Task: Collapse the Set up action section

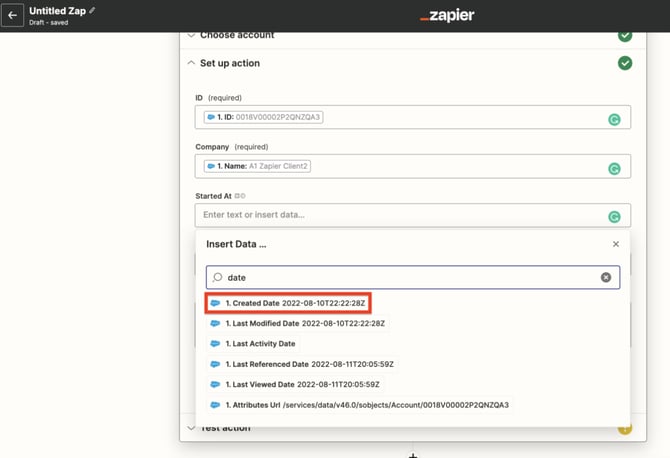Action: [191, 63]
